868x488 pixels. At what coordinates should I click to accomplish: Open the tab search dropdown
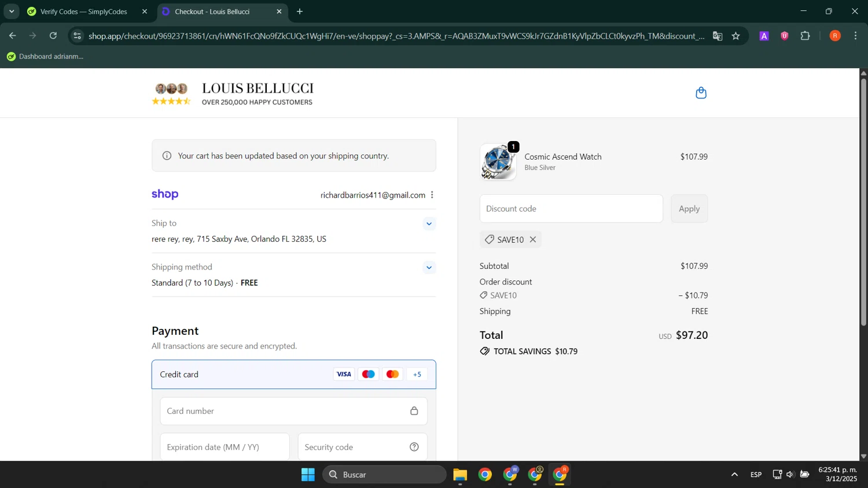[x=12, y=12]
